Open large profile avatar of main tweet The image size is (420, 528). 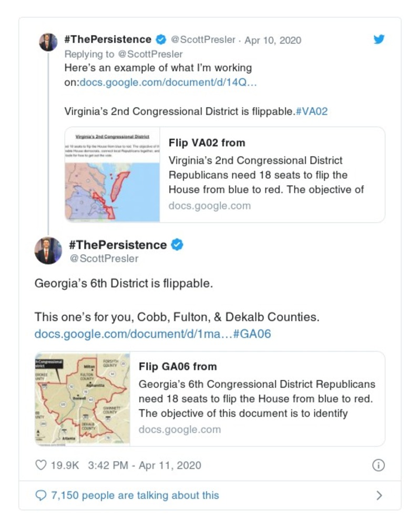[x=48, y=251]
